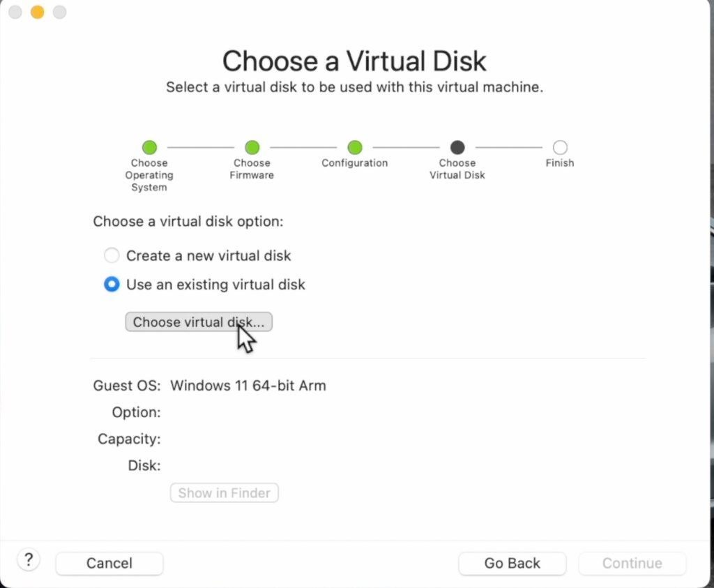The image size is (714, 588).
Task: Click the Configuration step dot
Action: [355, 147]
